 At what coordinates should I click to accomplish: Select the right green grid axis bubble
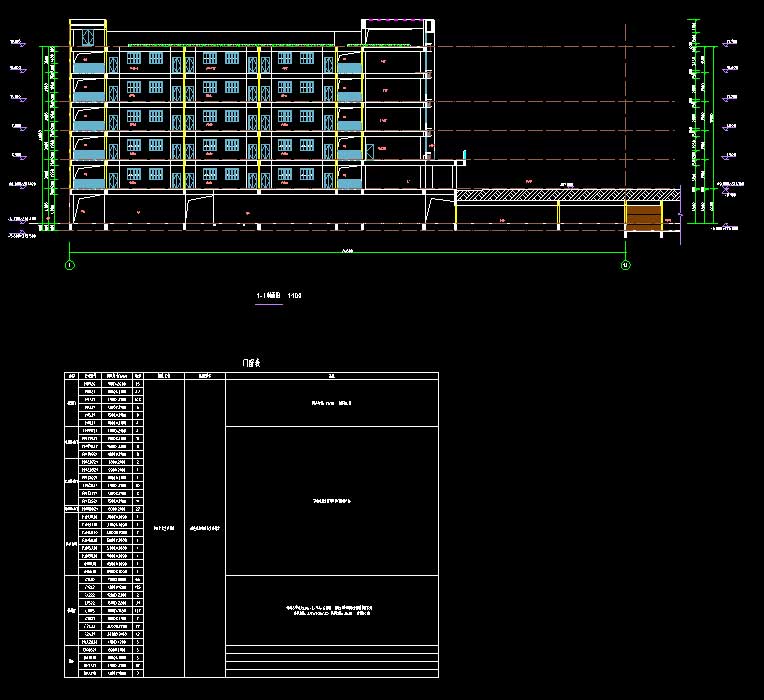coord(626,265)
